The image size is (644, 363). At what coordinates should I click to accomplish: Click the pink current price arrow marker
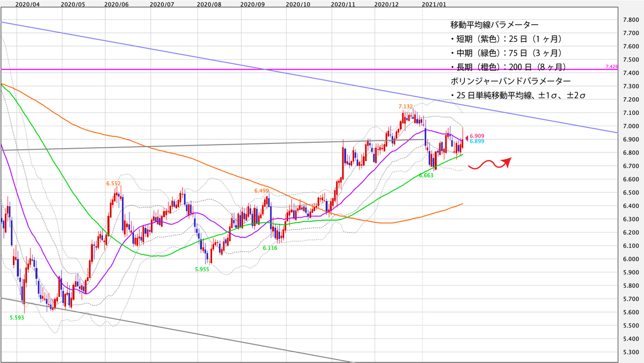466,139
